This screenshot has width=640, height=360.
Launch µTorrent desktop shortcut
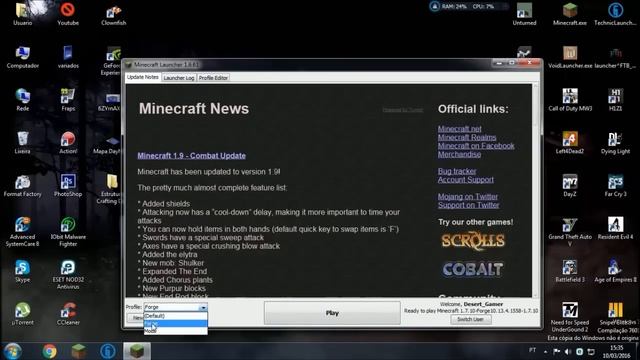[x=22, y=314]
